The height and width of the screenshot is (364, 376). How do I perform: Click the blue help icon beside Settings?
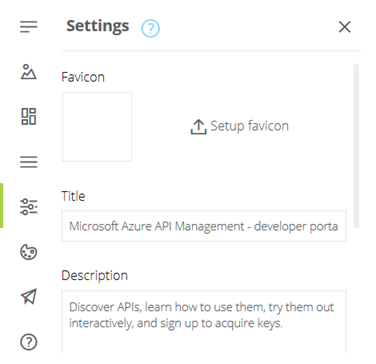[150, 28]
